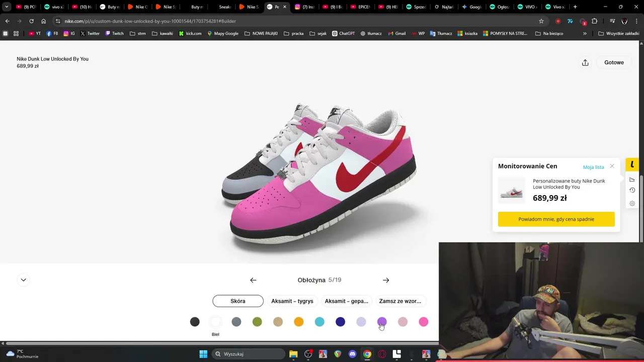
Task: Reload the page
Action: tap(31, 21)
